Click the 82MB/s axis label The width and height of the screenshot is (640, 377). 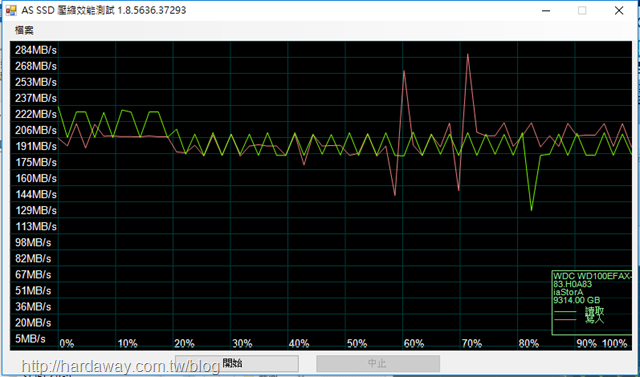(33, 259)
